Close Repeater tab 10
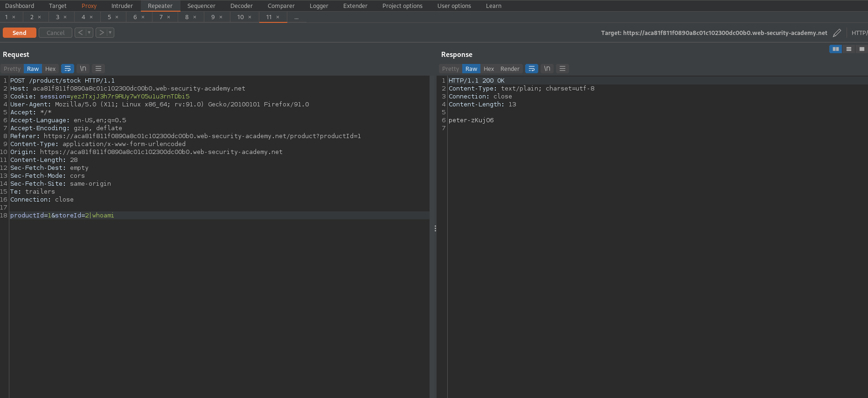This screenshot has height=398, width=868. (250, 17)
